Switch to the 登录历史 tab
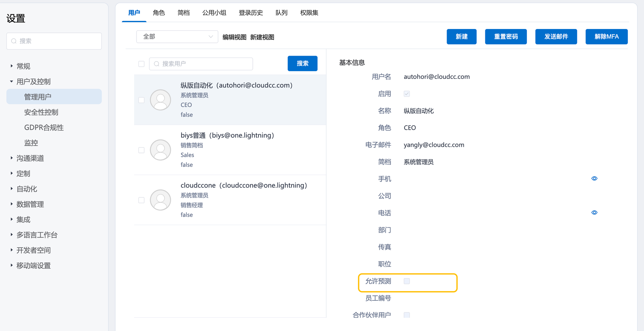Image resolution: width=644 pixels, height=331 pixels. [251, 13]
